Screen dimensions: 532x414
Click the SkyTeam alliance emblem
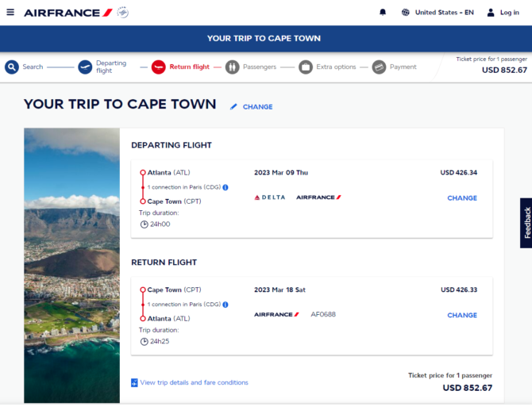pyautogui.click(x=123, y=13)
